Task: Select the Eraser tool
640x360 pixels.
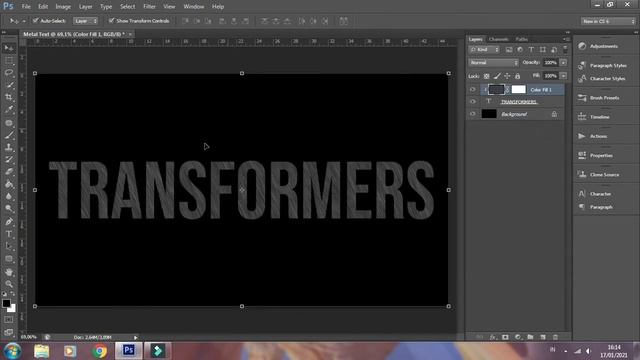Action: coord(9,172)
